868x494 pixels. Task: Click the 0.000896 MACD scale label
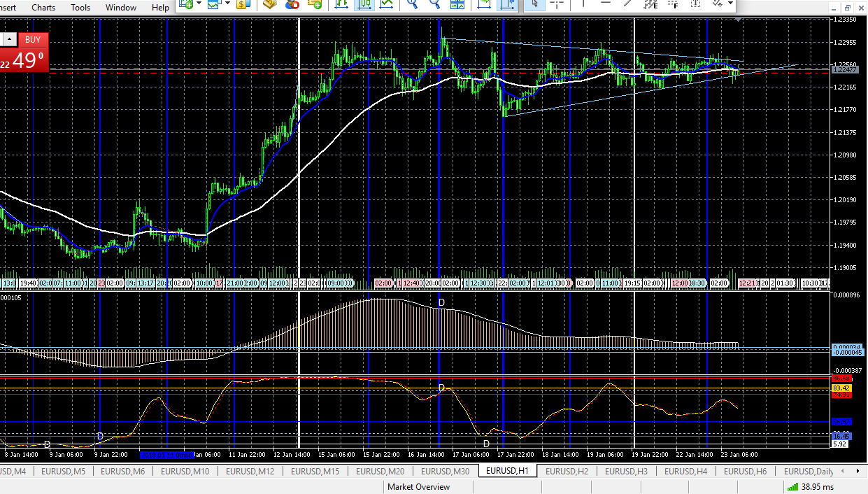[847, 295]
